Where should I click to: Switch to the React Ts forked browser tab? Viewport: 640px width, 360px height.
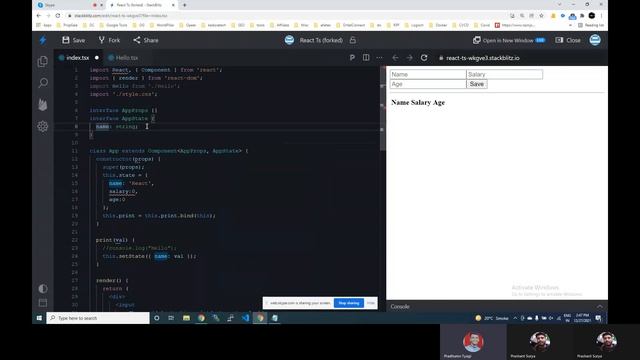141,5
